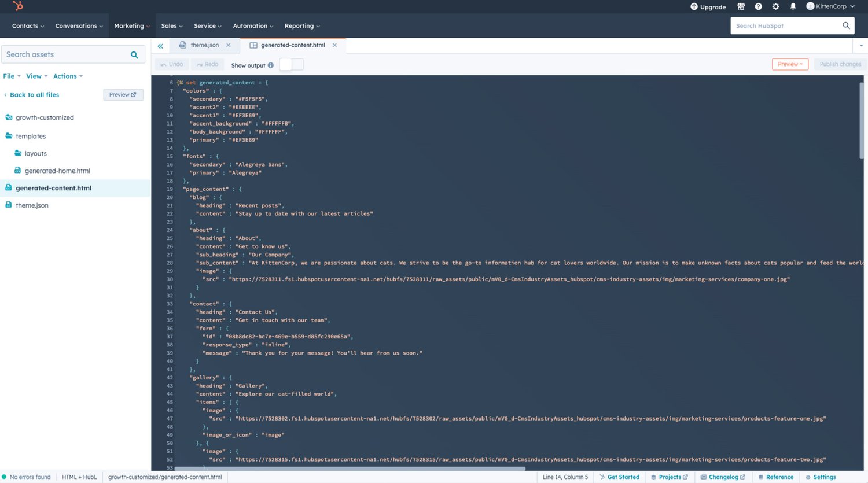Open the Reporting menu

tap(302, 26)
